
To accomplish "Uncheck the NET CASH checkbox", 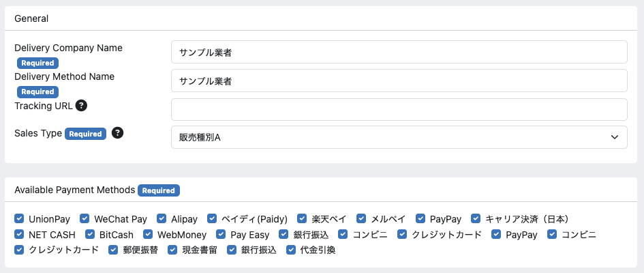I will [19, 234].
